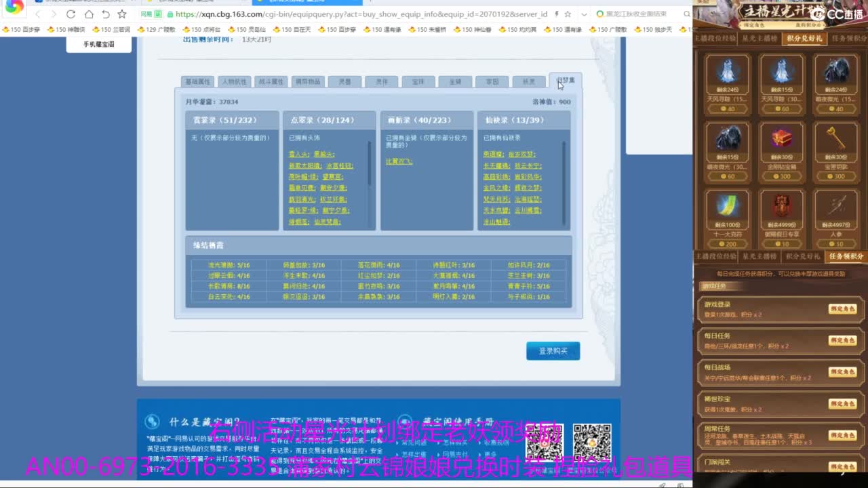Click 绑定角色 for the 每日战场 task
Viewport: 868px width, 488px height.
click(x=842, y=372)
